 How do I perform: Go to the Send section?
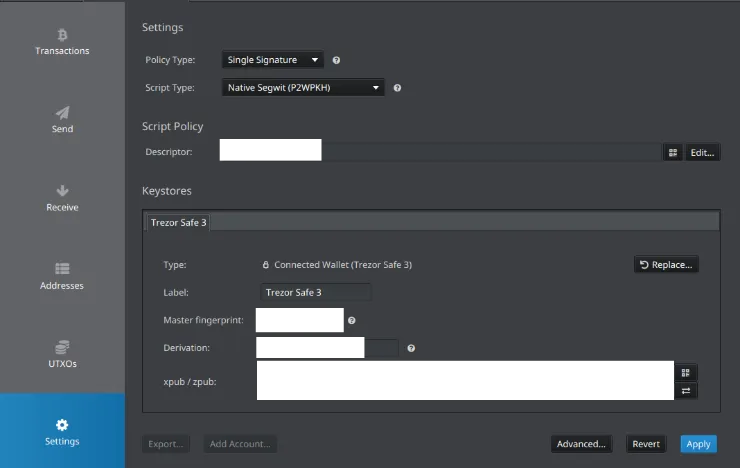62,120
